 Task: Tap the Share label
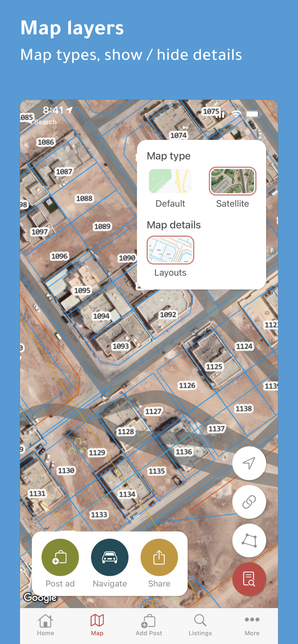click(159, 583)
